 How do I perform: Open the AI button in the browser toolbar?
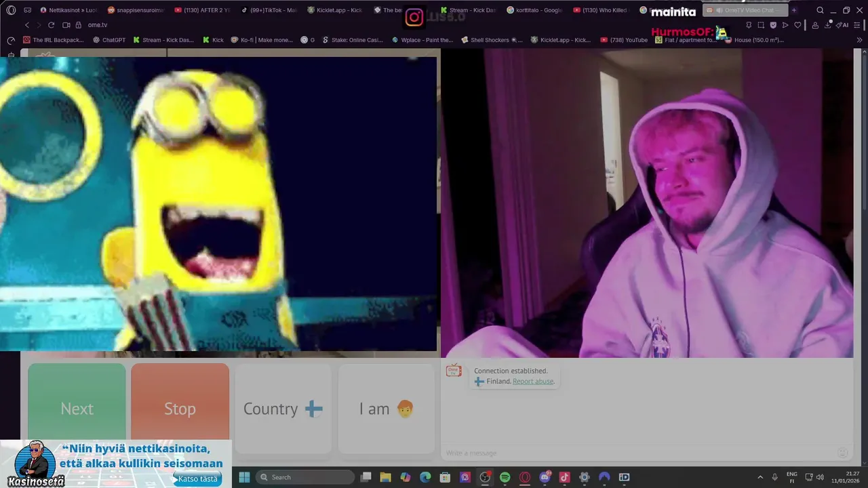pos(844,25)
